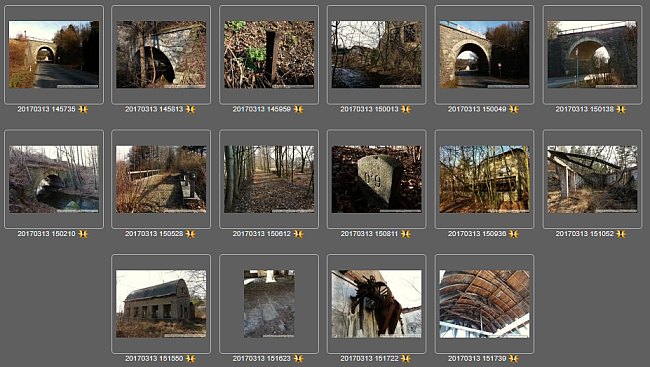The image size is (650, 367).
Task: Open the yellow building photo 20170313 150936
Action: [484, 179]
